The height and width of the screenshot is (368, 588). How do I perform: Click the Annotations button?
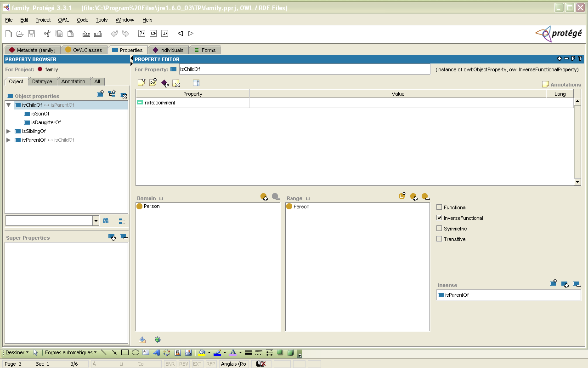[561, 85]
